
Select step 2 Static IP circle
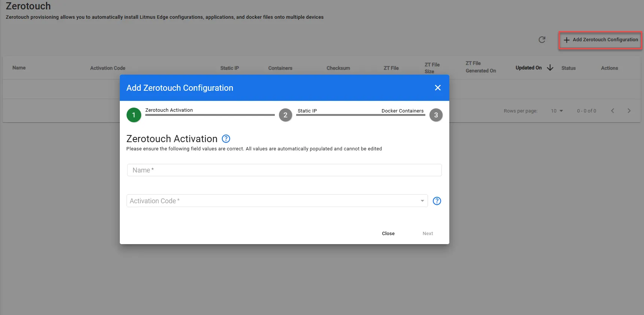click(285, 115)
